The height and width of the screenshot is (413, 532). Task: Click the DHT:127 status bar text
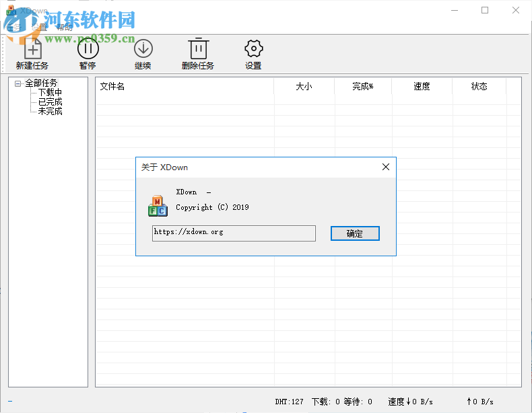pyautogui.click(x=289, y=402)
